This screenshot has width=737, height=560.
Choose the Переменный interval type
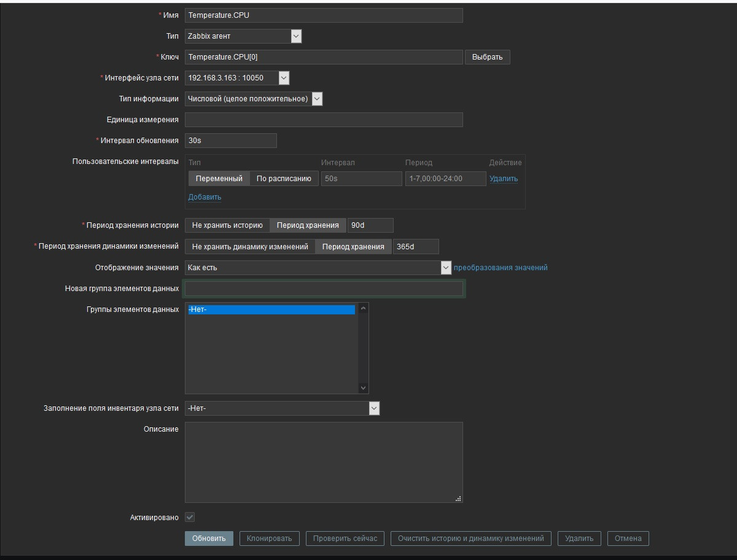tap(219, 179)
